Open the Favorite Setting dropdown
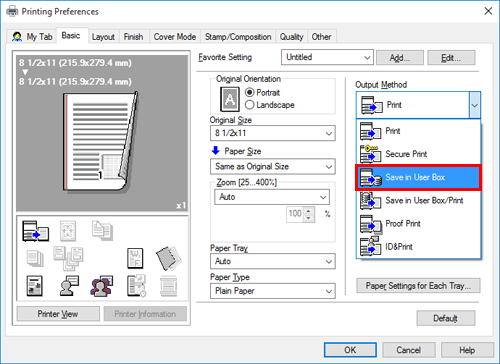The image size is (500, 364). (327, 57)
